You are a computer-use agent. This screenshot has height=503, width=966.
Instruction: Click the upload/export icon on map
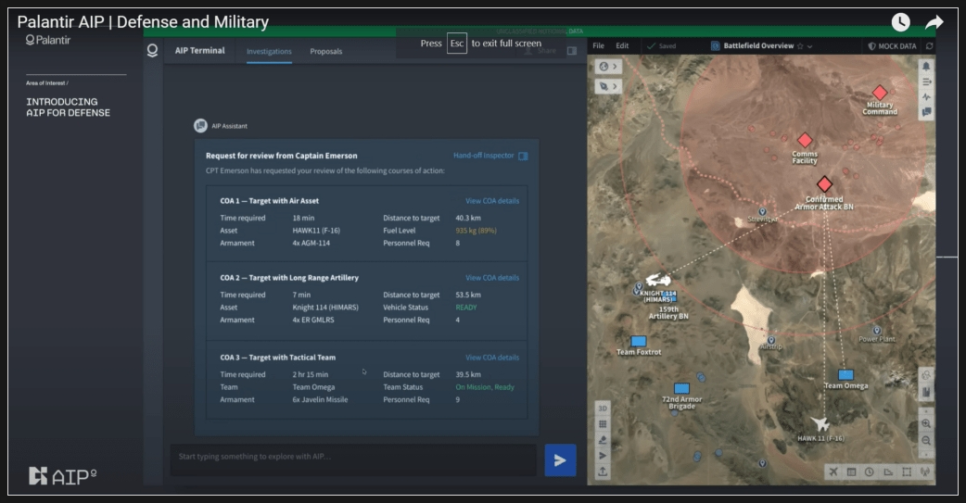(x=603, y=471)
